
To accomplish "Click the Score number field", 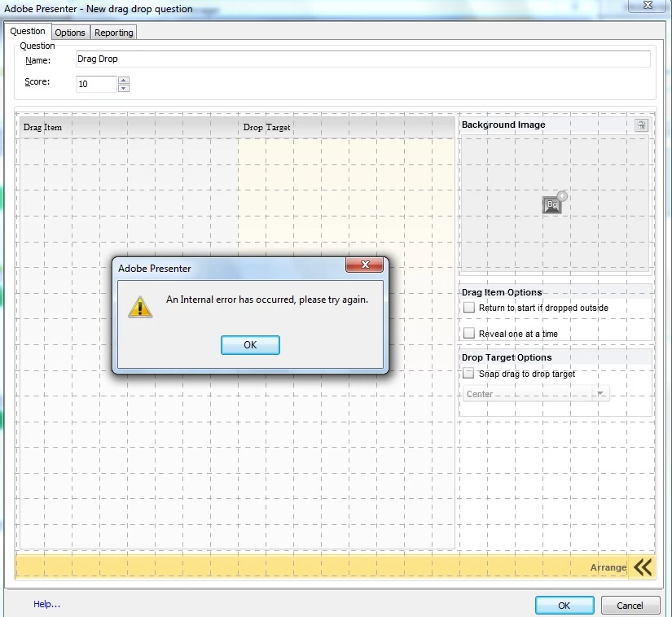I will pos(96,84).
